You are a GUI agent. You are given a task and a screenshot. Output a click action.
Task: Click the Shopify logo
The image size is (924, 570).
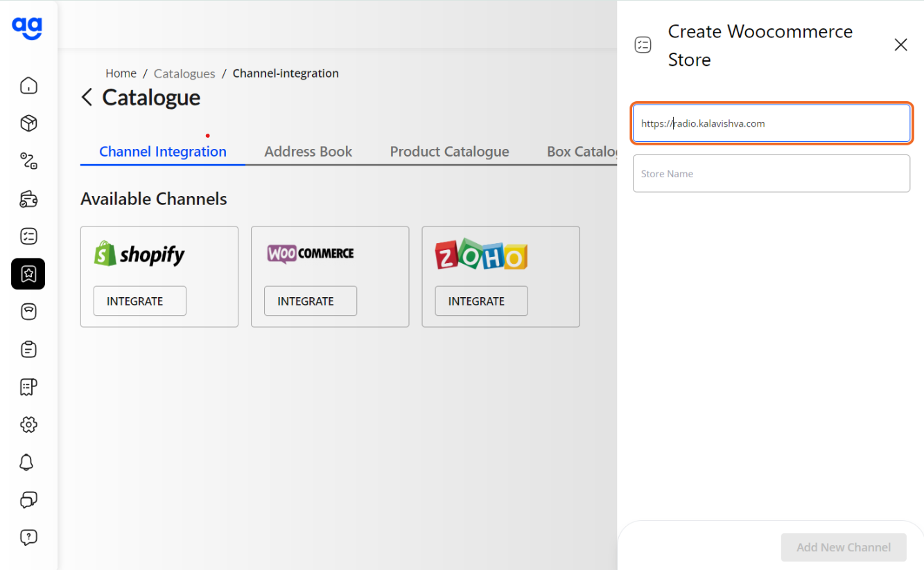pyautogui.click(x=139, y=254)
